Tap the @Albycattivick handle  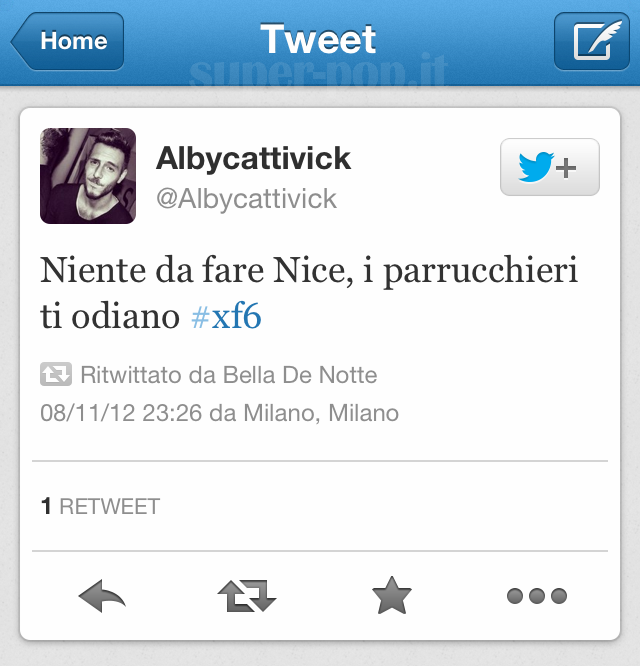coord(246,199)
